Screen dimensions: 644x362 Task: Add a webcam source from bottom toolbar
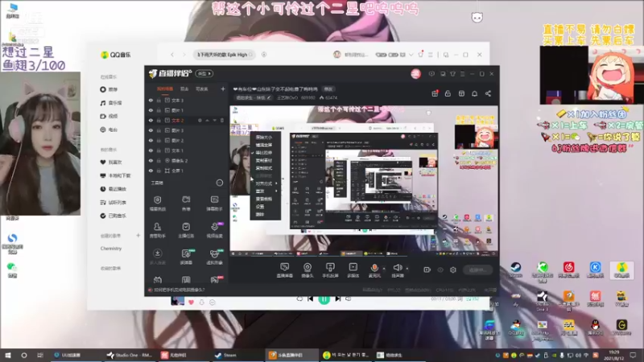coord(307,270)
